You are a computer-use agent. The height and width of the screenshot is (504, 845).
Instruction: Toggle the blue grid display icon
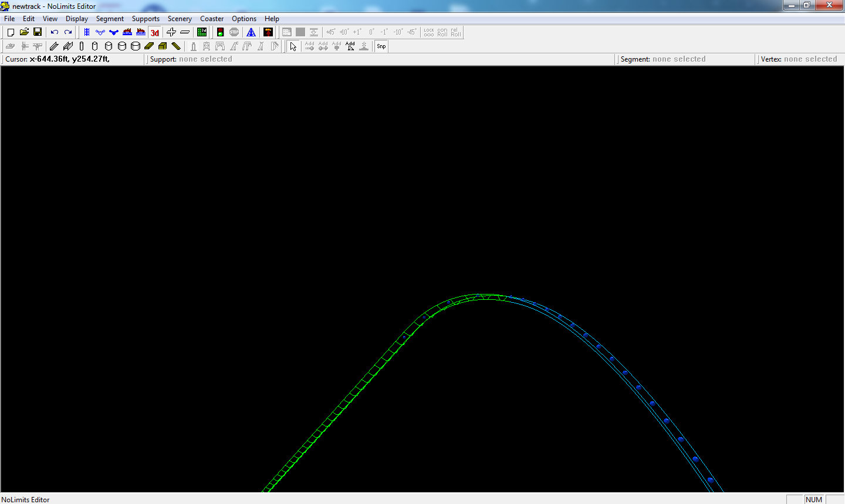point(86,32)
